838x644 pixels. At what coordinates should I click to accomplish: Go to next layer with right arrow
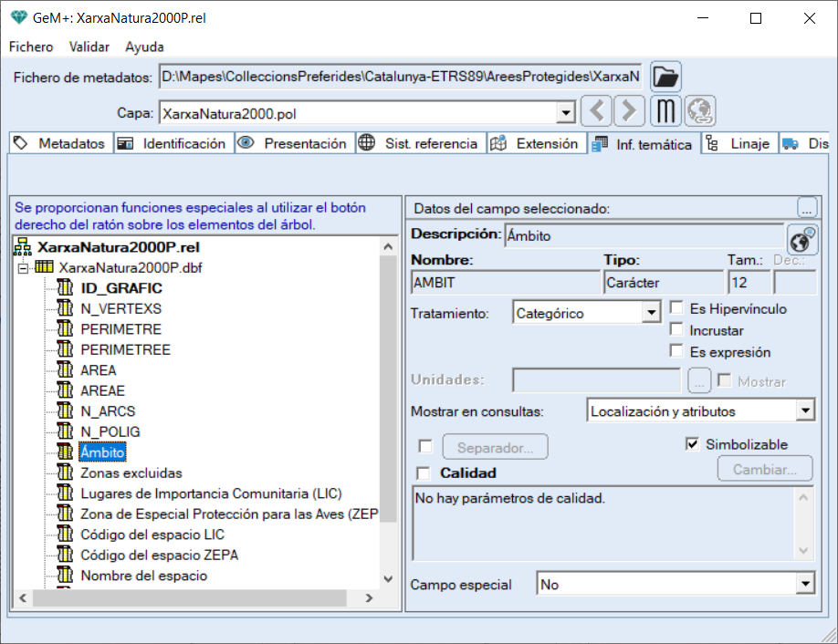pyautogui.click(x=628, y=112)
